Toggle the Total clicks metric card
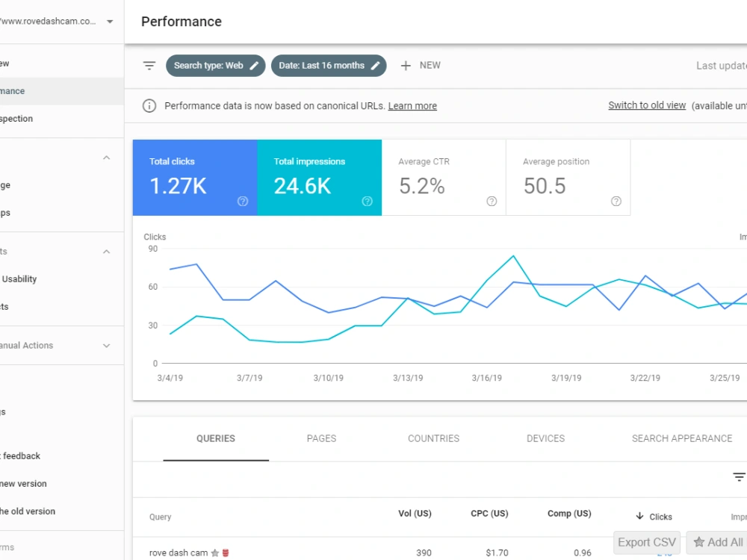The width and height of the screenshot is (747, 560). click(195, 178)
